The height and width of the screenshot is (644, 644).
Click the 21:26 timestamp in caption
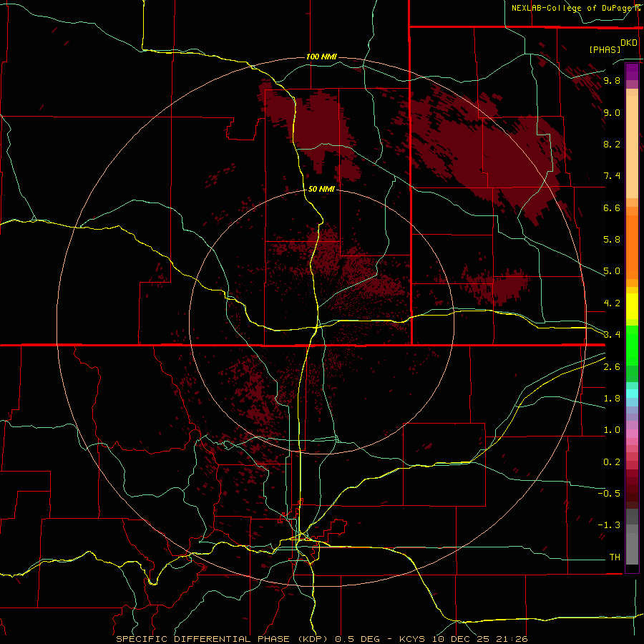click(514, 639)
